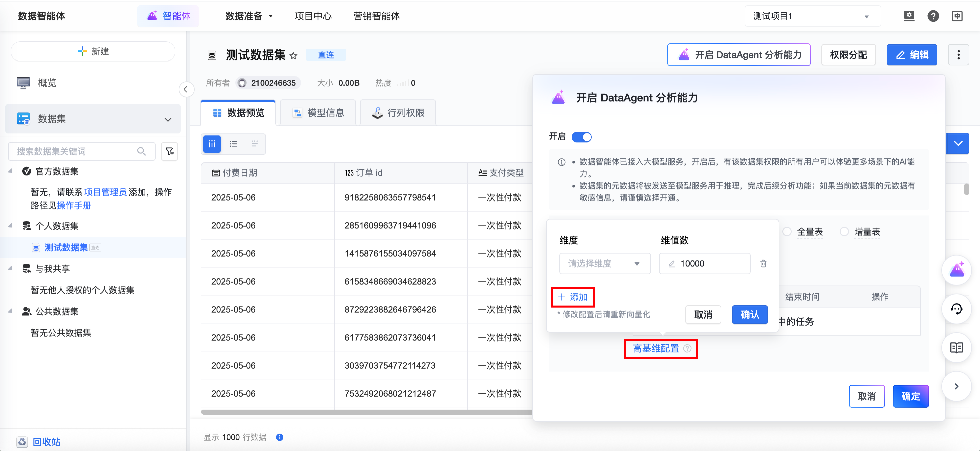Click the vertical three-dot more options button

coord(958,55)
